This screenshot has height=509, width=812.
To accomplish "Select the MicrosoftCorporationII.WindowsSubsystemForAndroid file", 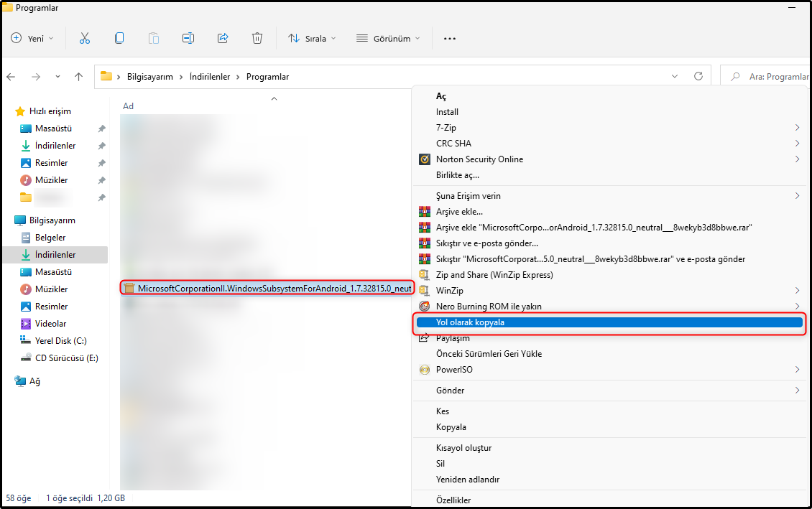I will click(267, 288).
